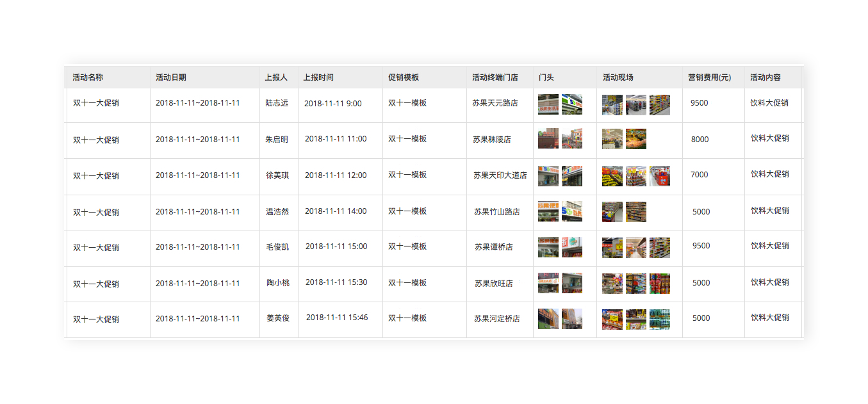This screenshot has width=868, height=404.
Task: Select the 7000 marketing cost cell
Action: [700, 175]
